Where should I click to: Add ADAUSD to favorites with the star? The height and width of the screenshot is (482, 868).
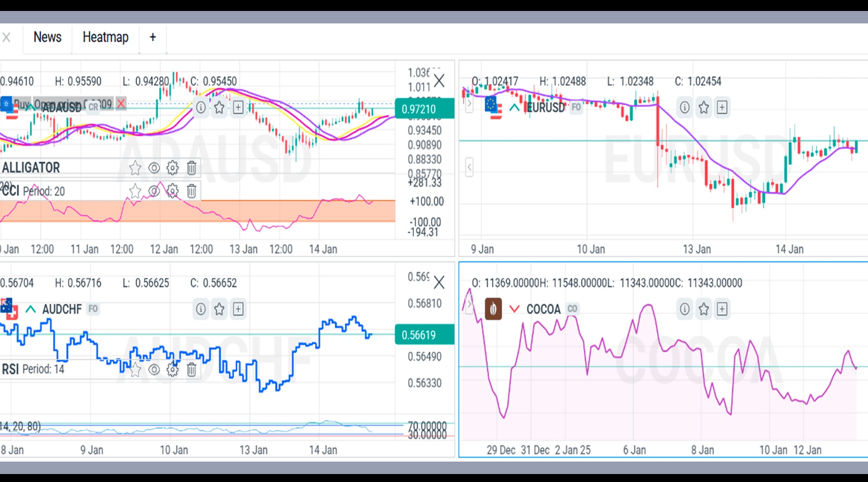(x=219, y=107)
